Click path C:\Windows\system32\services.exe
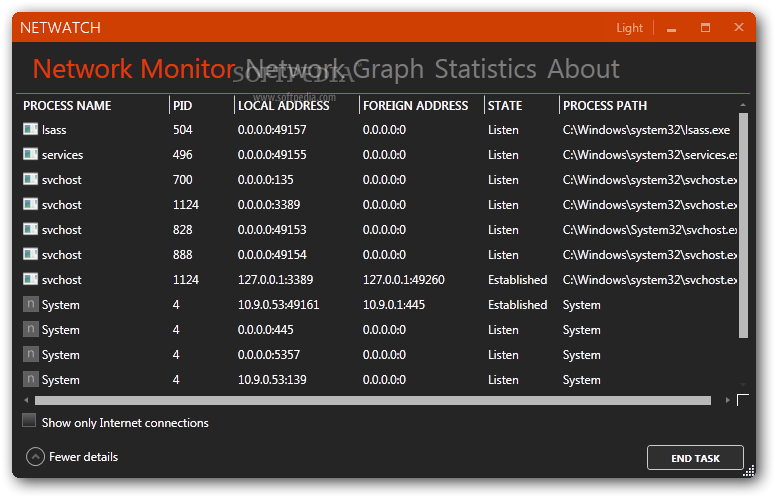 point(650,154)
